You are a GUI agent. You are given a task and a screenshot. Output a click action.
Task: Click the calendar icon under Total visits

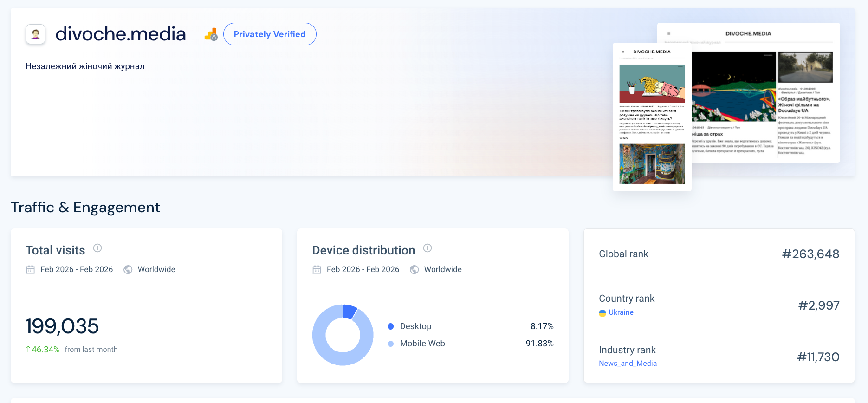(31, 269)
